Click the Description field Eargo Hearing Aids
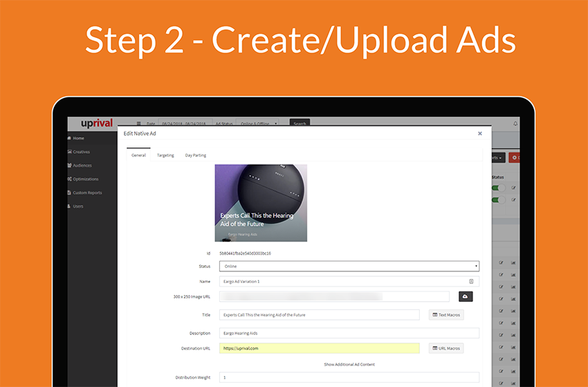Viewport: 588px width, 387px height. coord(349,333)
